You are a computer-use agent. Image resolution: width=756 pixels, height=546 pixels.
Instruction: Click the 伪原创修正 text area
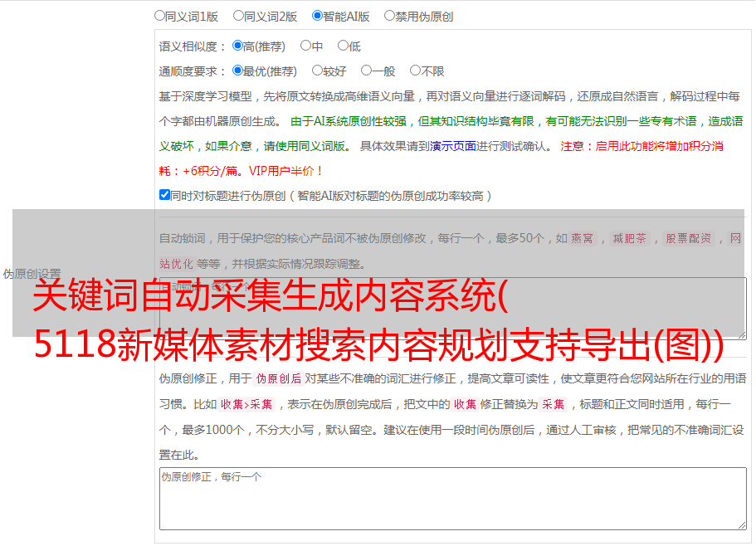[x=453, y=499]
